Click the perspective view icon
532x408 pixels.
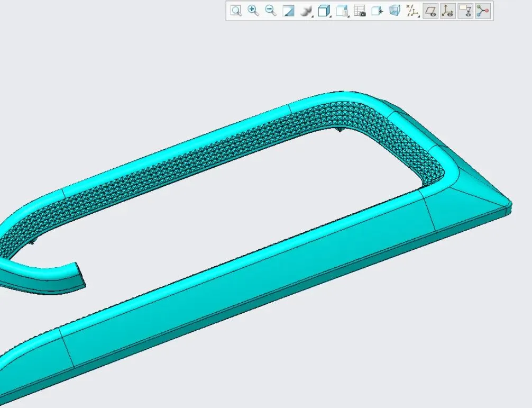click(377, 11)
